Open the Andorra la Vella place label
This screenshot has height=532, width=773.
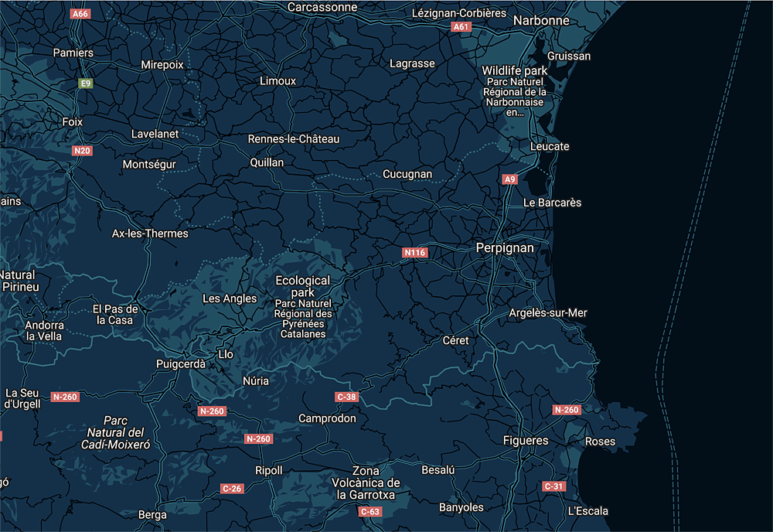[45, 331]
